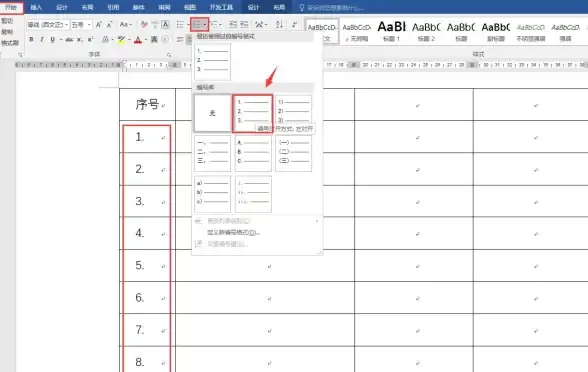Choose the a) b) c) numbering format
The width and height of the screenshot is (588, 372).
pyautogui.click(x=212, y=194)
